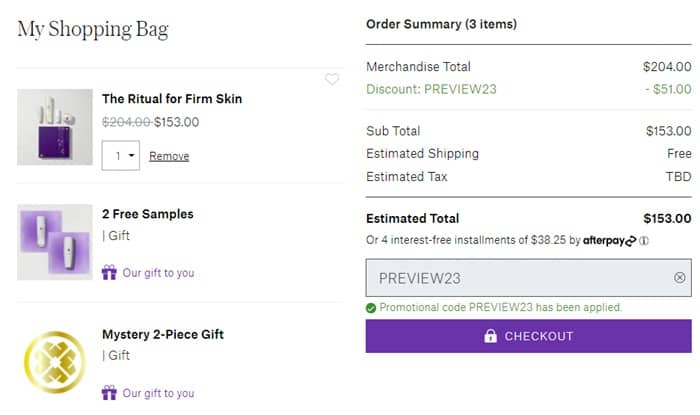Click the heart wishlist icon
Image resolution: width=700 pixels, height=415 pixels.
(332, 80)
